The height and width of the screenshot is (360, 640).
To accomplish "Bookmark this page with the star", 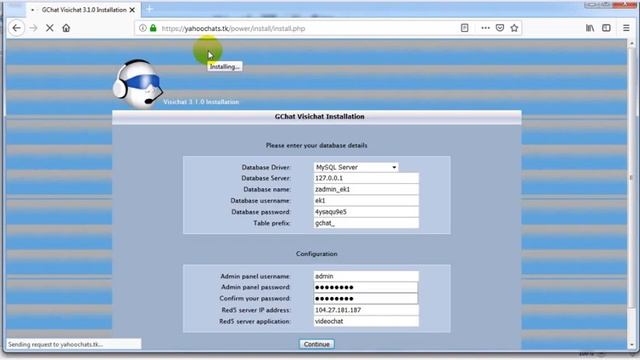I will tap(514, 28).
